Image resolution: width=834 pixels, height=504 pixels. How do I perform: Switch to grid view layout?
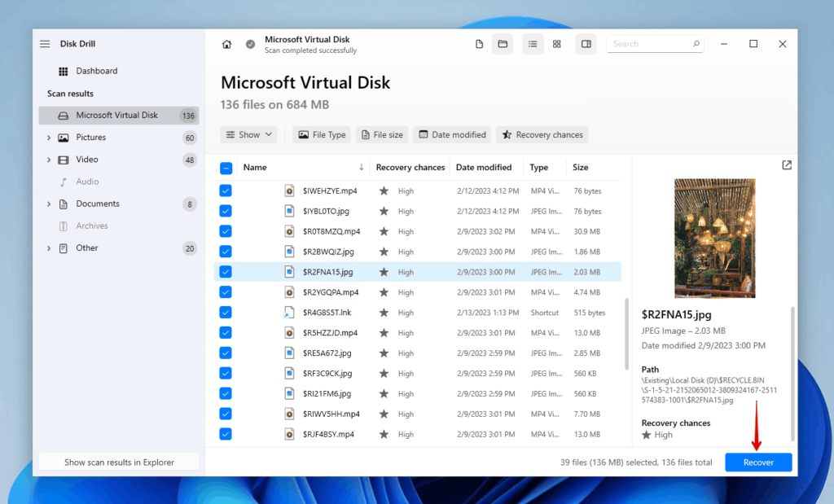click(557, 43)
